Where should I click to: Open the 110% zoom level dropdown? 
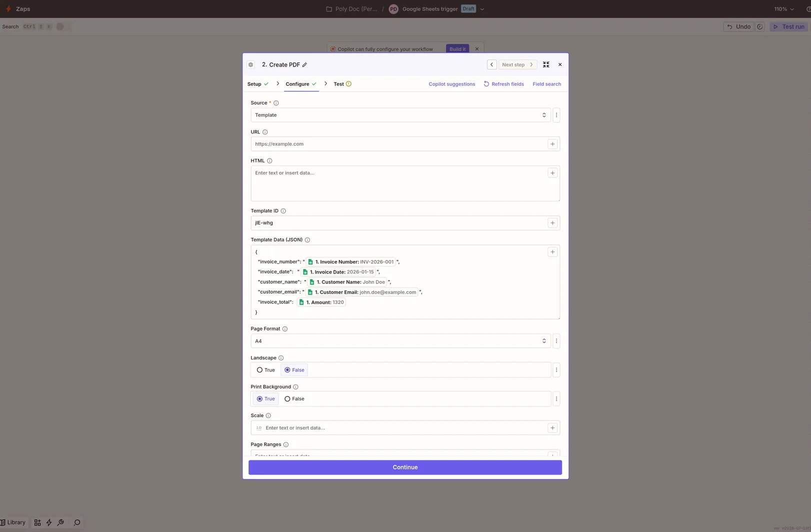click(784, 9)
